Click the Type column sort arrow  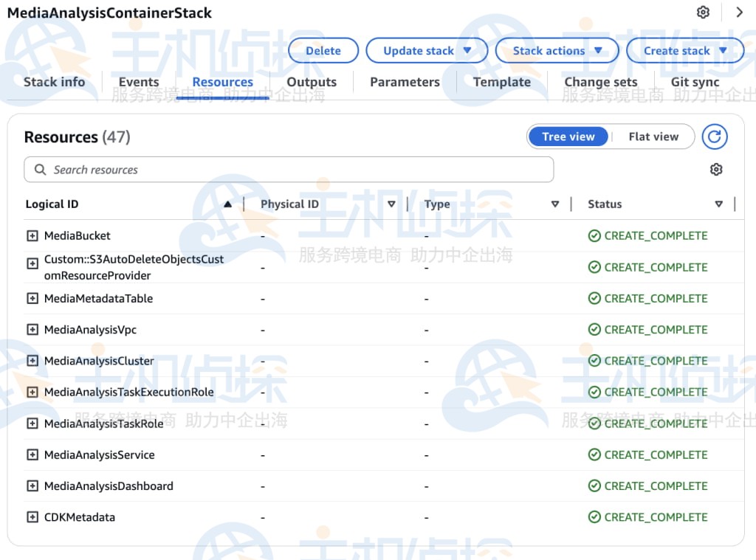tap(555, 204)
